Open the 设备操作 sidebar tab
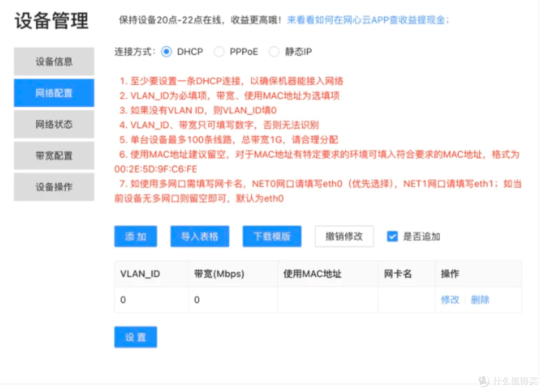 pos(54,187)
